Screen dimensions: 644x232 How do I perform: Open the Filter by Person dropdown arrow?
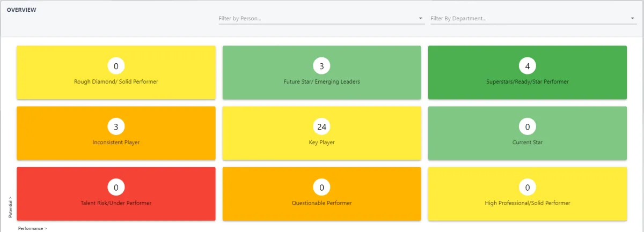click(x=420, y=19)
